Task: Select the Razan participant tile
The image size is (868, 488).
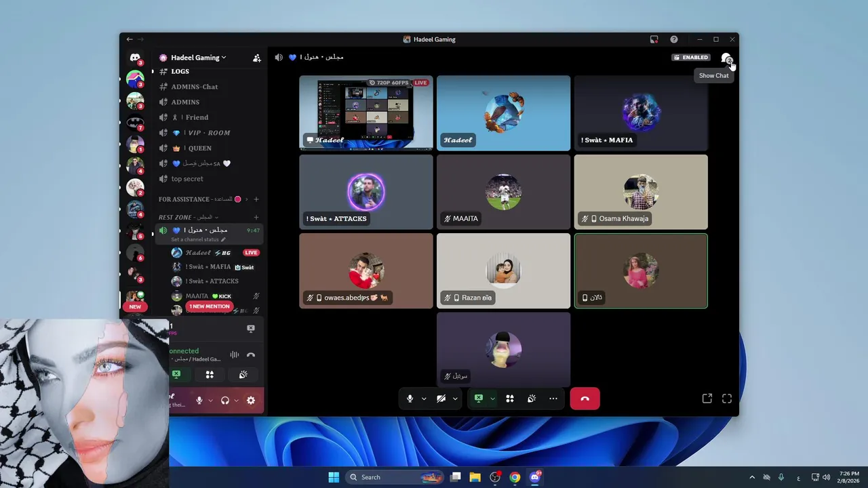Action: point(503,271)
